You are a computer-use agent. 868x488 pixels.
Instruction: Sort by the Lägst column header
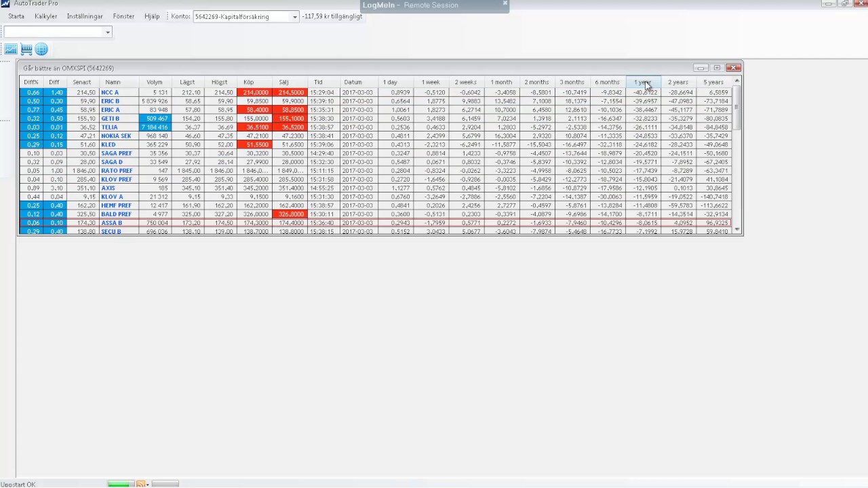(x=187, y=82)
